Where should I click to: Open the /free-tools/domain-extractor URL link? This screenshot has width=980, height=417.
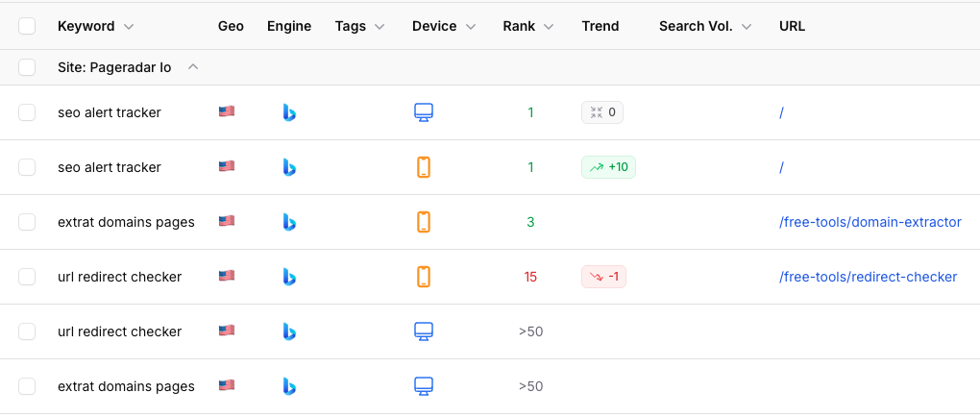click(870, 222)
